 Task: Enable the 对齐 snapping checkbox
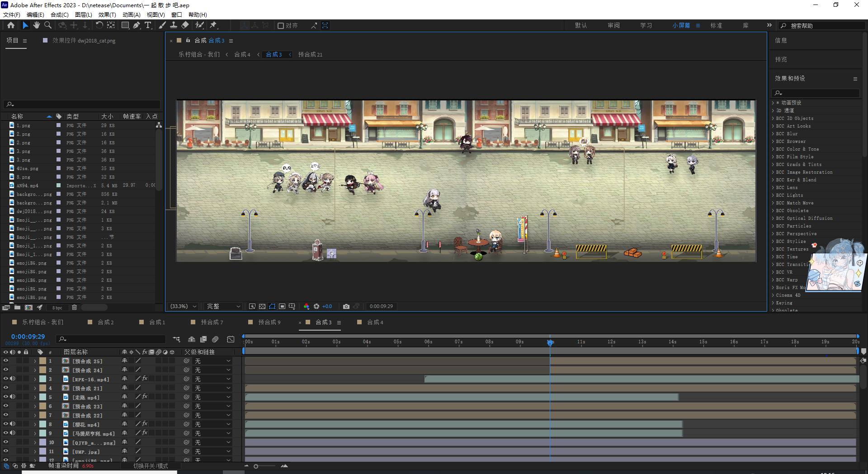point(280,26)
